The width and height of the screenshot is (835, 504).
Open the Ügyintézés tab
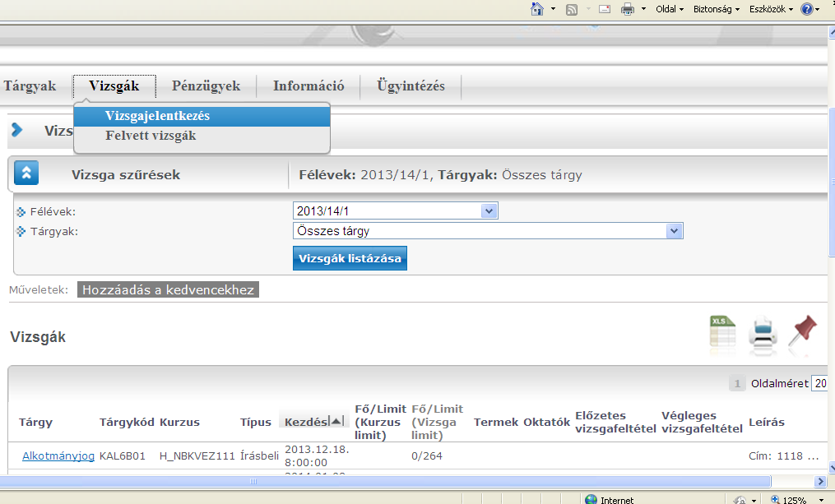(x=411, y=86)
